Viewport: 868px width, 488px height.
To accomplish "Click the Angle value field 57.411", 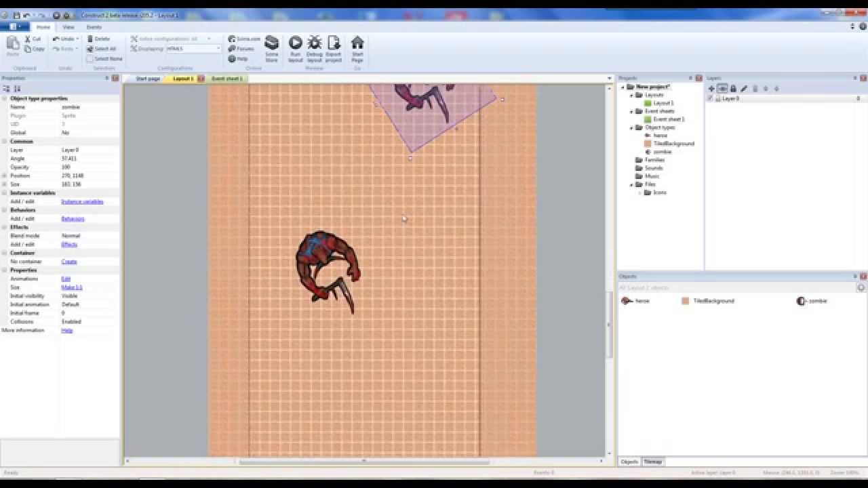I will point(90,159).
